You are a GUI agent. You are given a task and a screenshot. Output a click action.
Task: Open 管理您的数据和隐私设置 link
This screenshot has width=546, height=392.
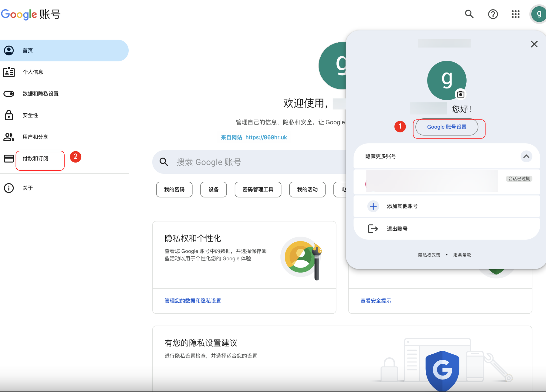coord(193,301)
